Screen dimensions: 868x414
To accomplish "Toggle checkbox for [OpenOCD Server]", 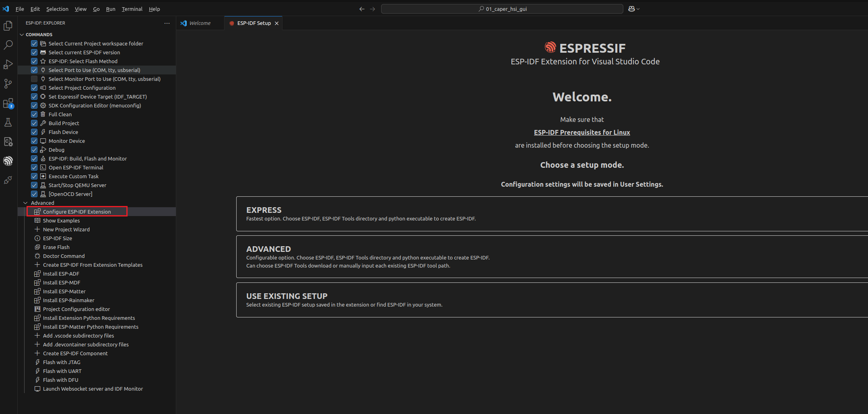I will click(34, 194).
